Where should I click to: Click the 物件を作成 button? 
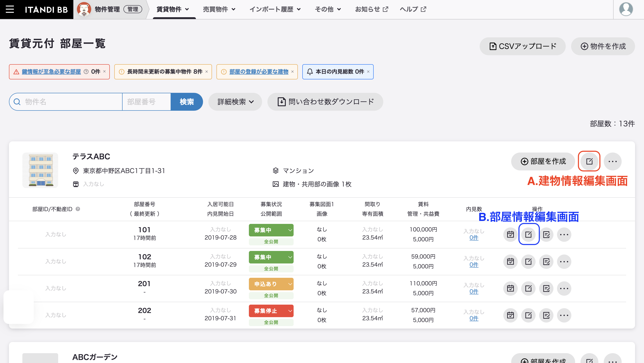[603, 46]
